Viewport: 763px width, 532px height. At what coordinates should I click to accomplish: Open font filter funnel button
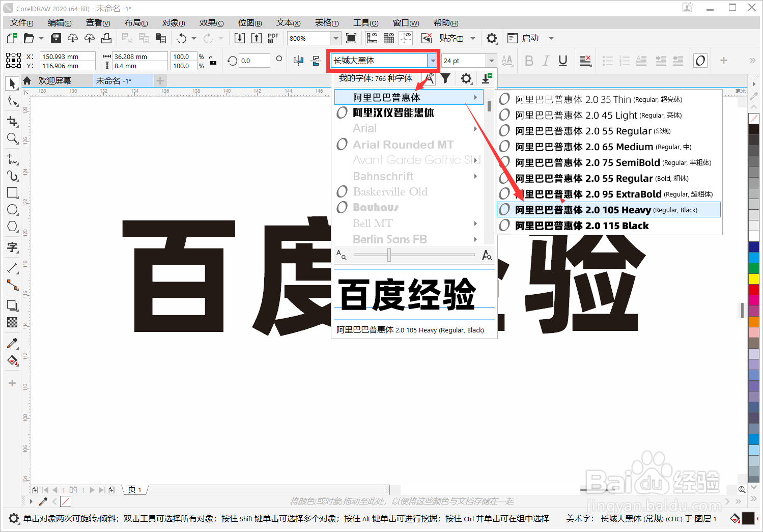445,78
